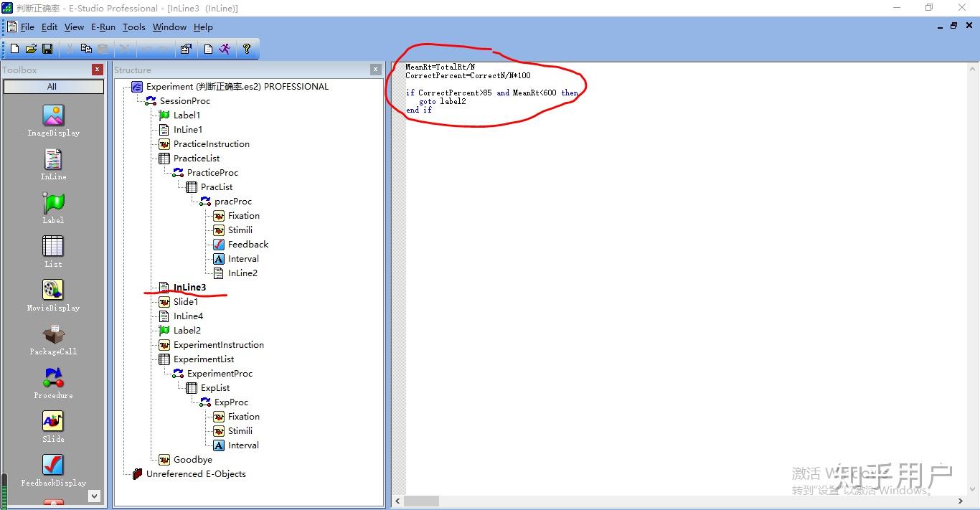Viewport: 980px width, 510px height.
Task: Open the Window menu
Action: [169, 27]
